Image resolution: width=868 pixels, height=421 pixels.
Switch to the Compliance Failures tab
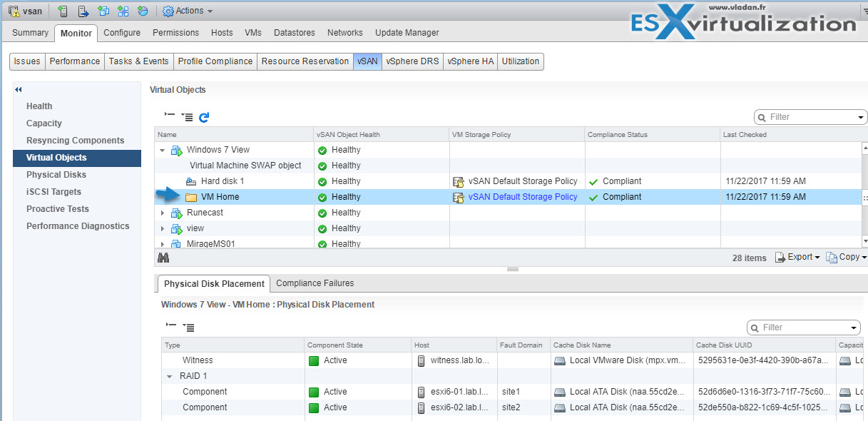[x=315, y=283]
